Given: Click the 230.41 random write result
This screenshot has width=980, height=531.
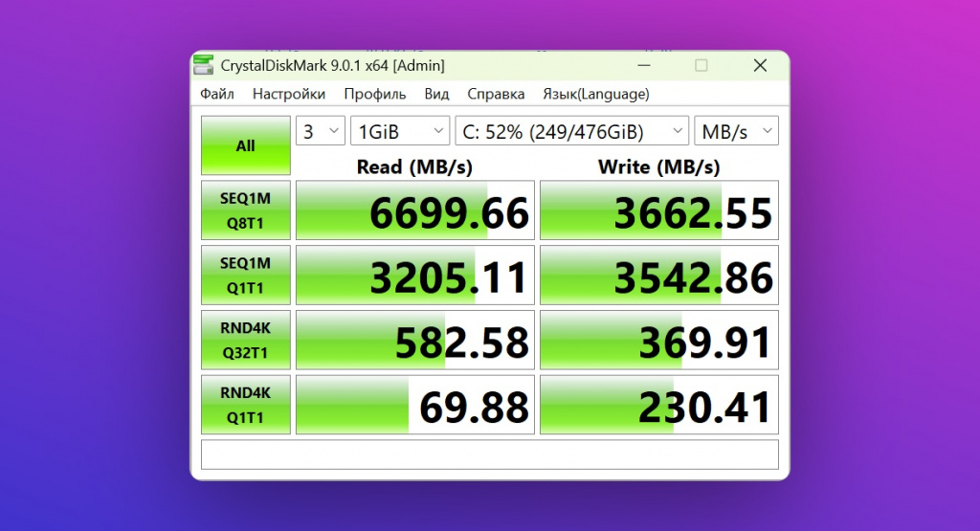Looking at the screenshot, I should [x=658, y=405].
